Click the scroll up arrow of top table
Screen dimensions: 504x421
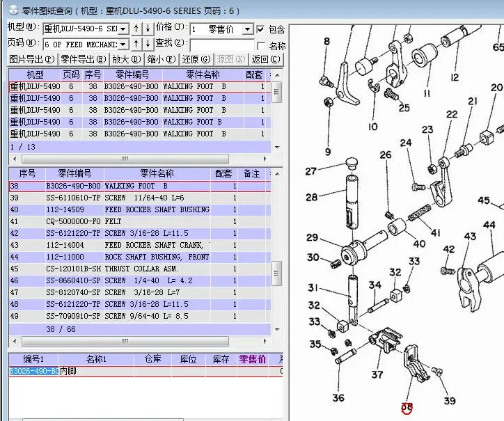tap(277, 75)
